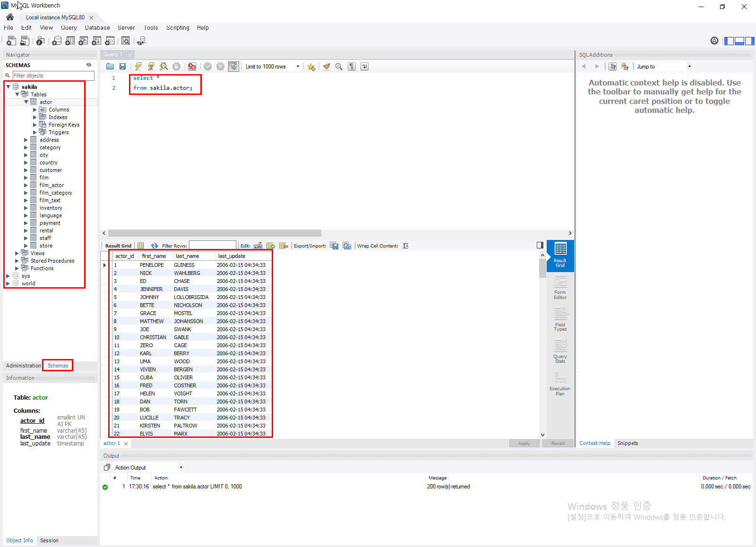Open the Database menu

[97, 28]
